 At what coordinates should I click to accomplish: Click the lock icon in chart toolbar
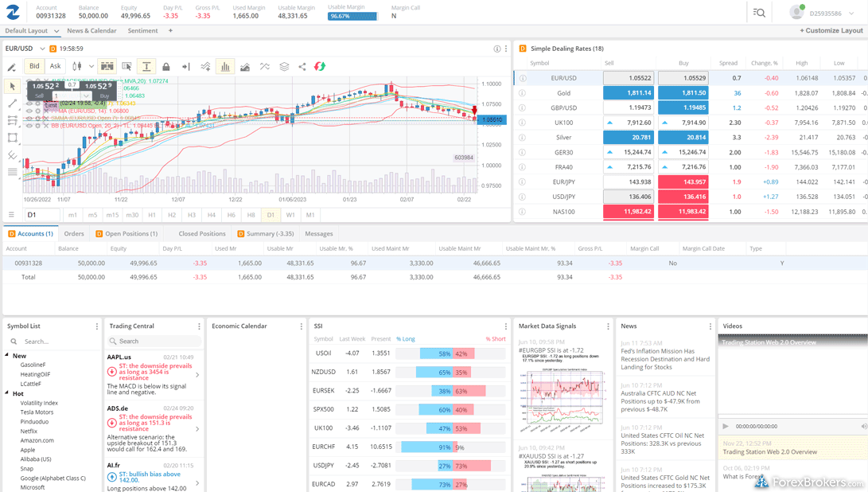click(166, 67)
